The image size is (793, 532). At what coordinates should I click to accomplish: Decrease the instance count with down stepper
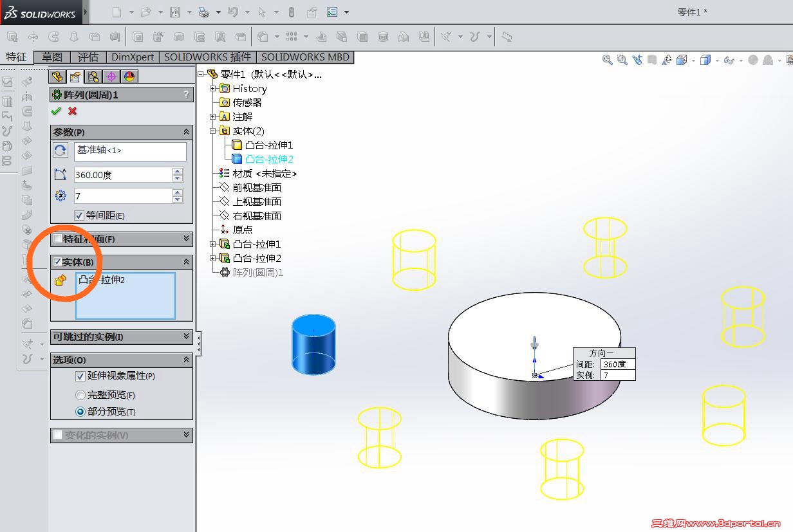pyautogui.click(x=178, y=199)
